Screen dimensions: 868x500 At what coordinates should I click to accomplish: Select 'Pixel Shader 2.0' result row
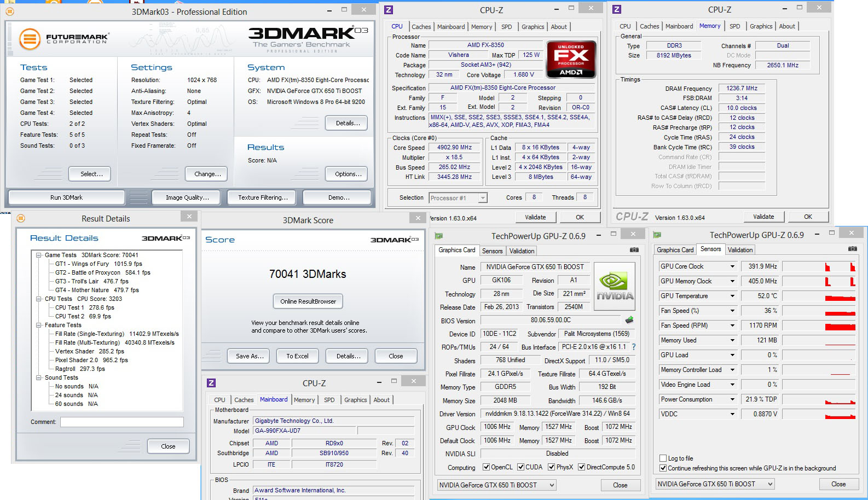coord(91,360)
